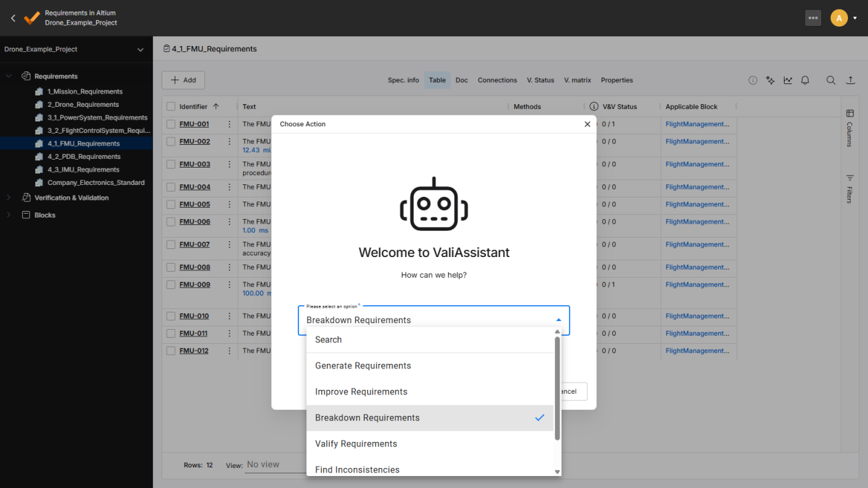Screen dimensions: 868x488
Task: Open row menu for FMU-007
Action: (x=230, y=244)
